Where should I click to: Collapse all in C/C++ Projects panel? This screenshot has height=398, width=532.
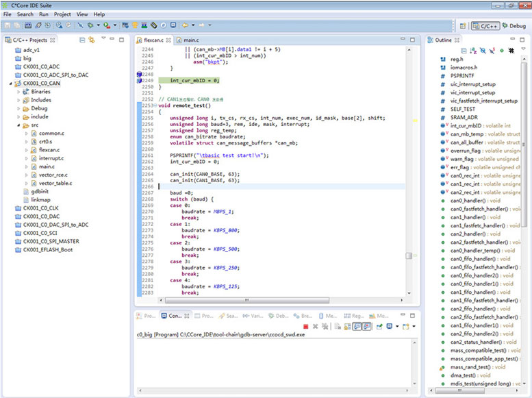[x=82, y=40]
